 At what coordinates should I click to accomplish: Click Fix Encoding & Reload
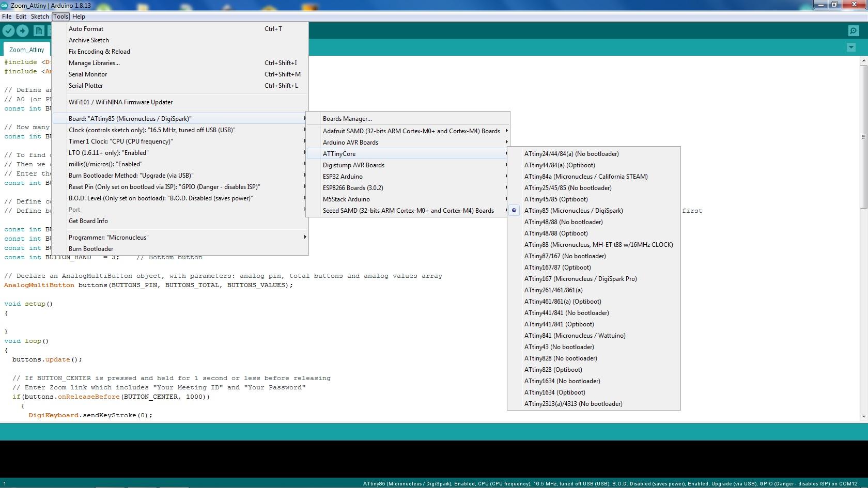(x=180, y=52)
